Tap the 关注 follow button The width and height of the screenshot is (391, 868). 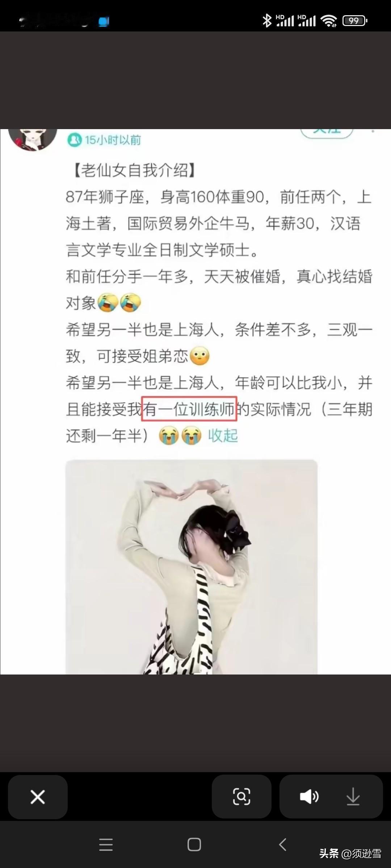[327, 133]
